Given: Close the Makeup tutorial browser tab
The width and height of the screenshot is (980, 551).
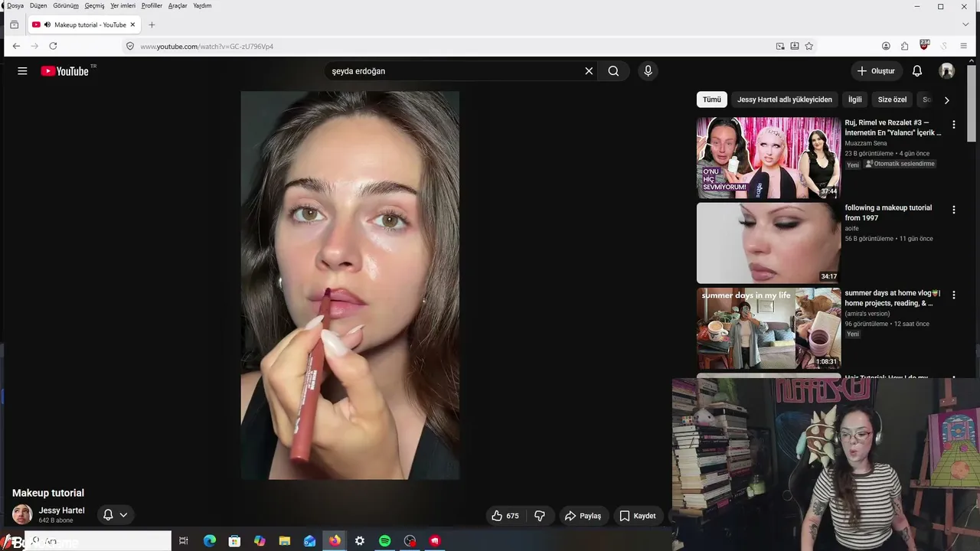Looking at the screenshot, I should pyautogui.click(x=132, y=24).
